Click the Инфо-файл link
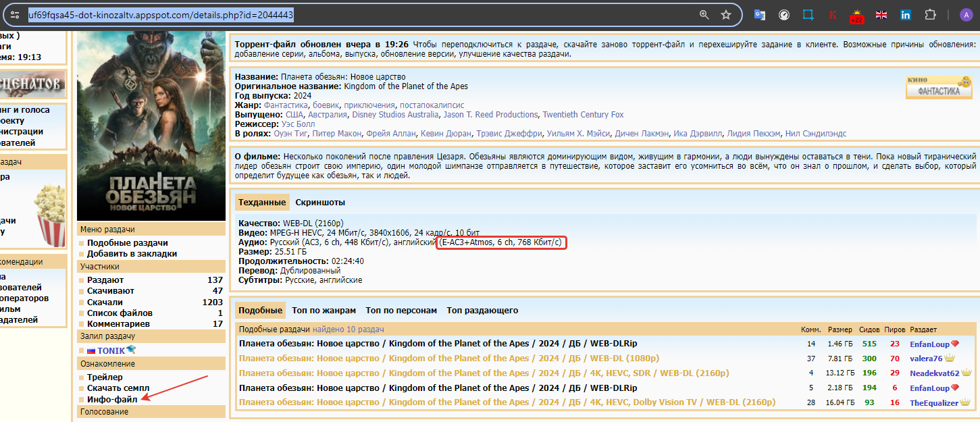Screen dimensions: 980x422 pyautogui.click(x=112, y=399)
